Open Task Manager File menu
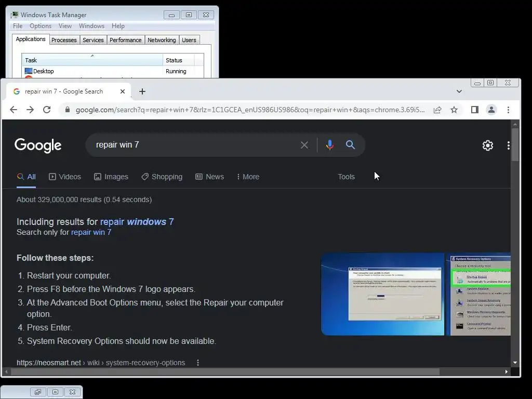 18,26
